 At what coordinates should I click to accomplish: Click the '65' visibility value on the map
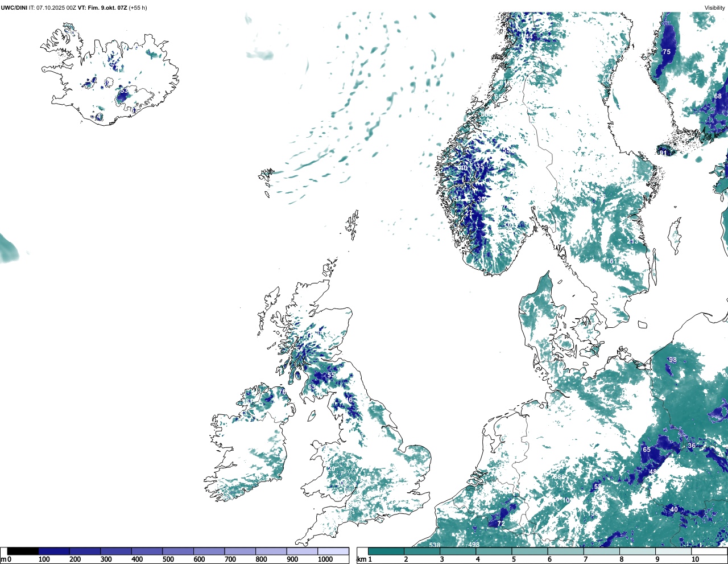(647, 450)
